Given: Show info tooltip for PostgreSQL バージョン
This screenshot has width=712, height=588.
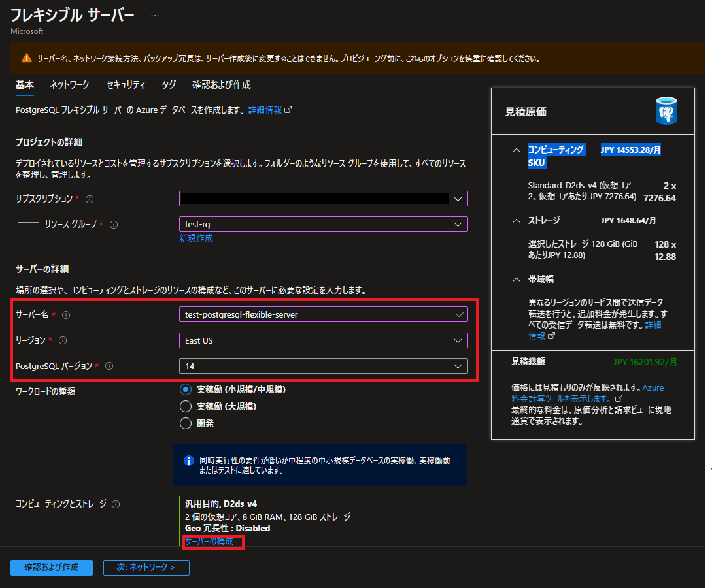Looking at the screenshot, I should pos(109,366).
